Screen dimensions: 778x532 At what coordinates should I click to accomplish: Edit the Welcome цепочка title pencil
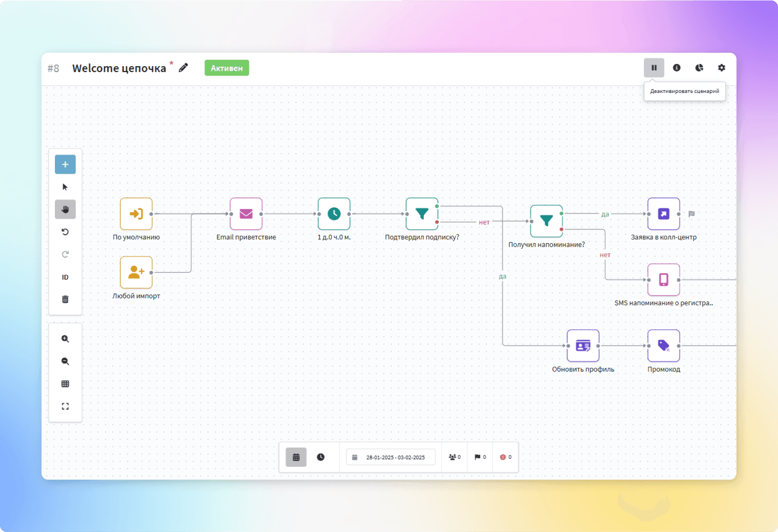183,68
